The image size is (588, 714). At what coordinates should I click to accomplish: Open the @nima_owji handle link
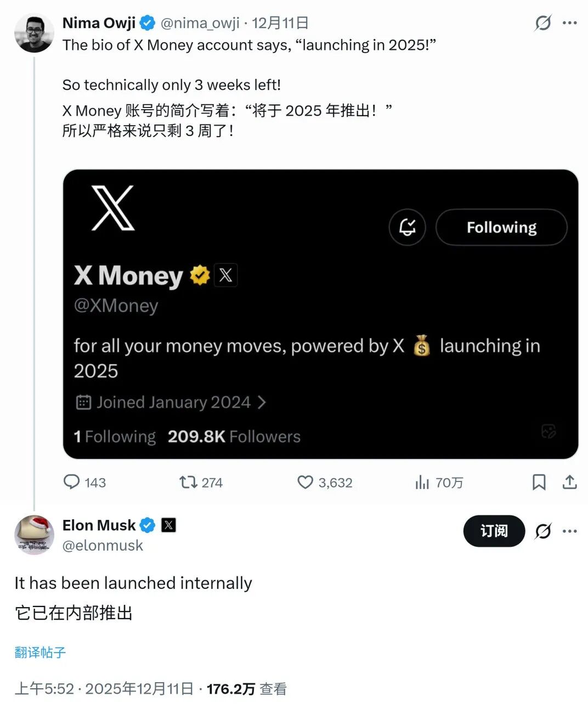coord(200,23)
